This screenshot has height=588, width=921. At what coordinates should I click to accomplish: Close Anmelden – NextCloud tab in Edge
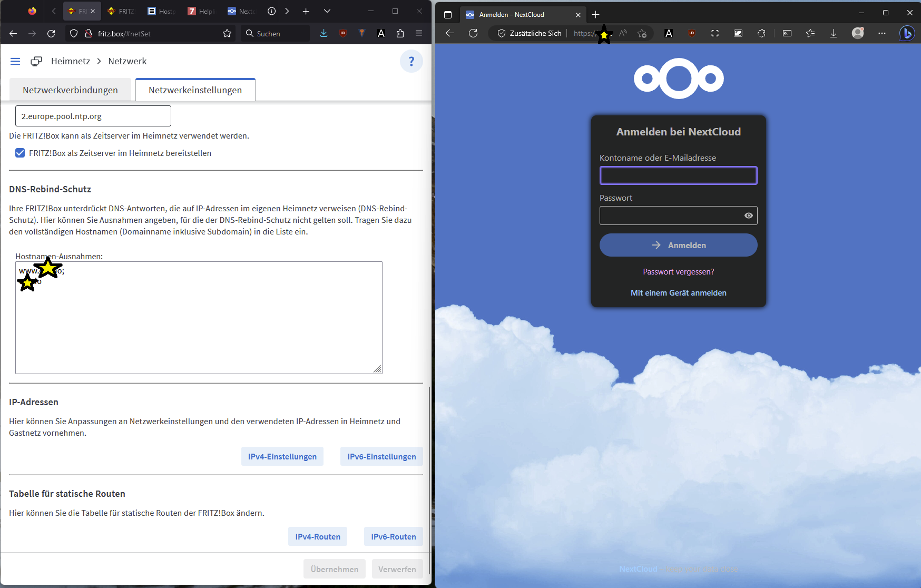578,15
